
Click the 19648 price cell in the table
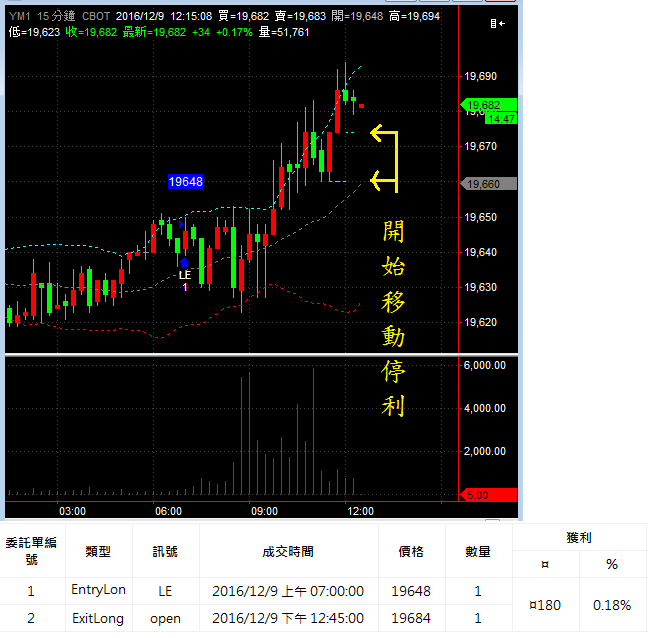point(411,591)
